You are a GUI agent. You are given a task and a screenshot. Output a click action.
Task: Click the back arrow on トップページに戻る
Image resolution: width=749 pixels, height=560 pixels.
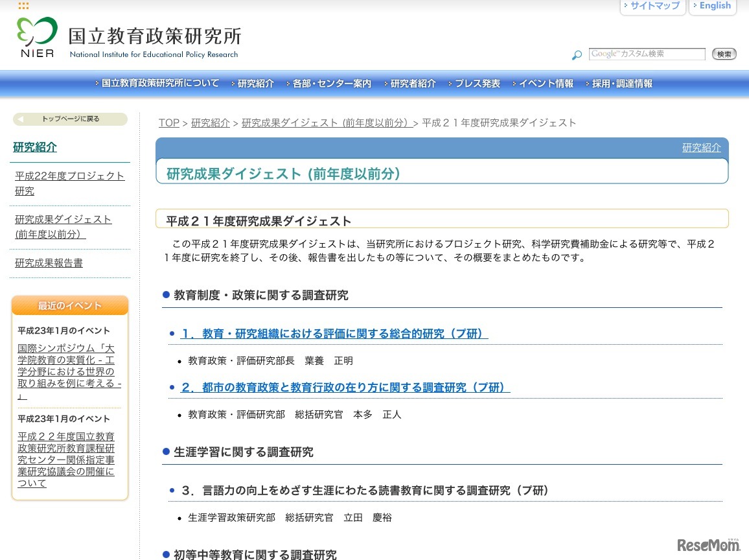tap(21, 119)
